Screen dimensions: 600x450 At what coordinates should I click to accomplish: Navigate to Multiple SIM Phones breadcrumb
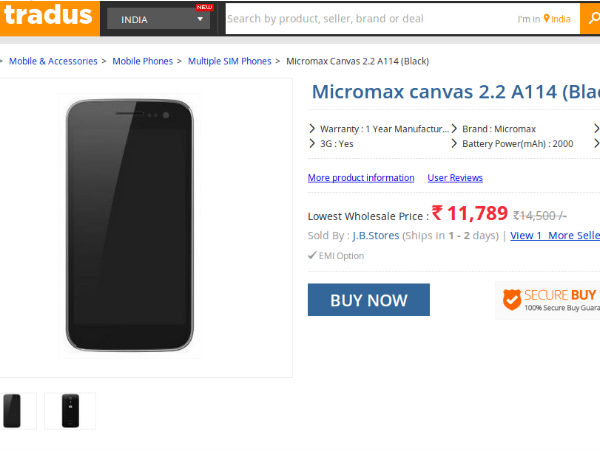tap(229, 61)
